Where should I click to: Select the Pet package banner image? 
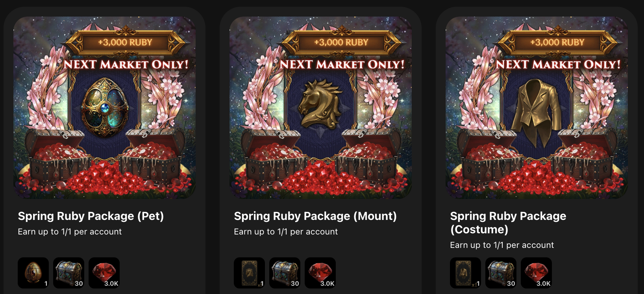point(105,108)
